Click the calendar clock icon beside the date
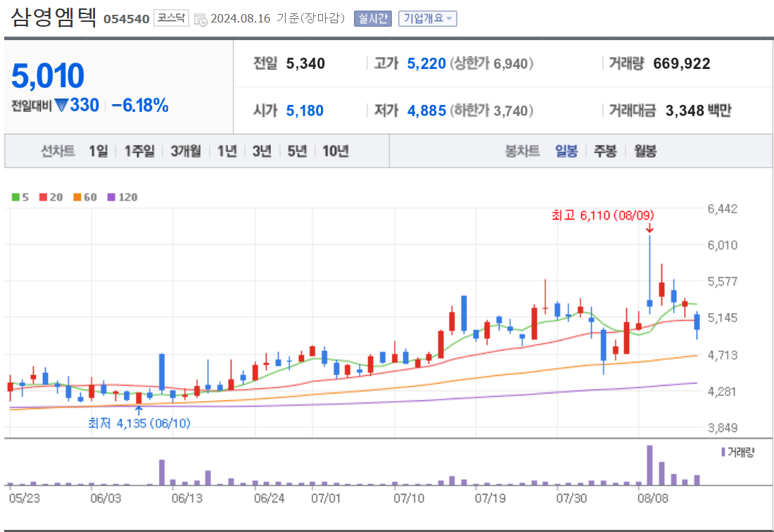The height and width of the screenshot is (532, 774). tap(201, 19)
